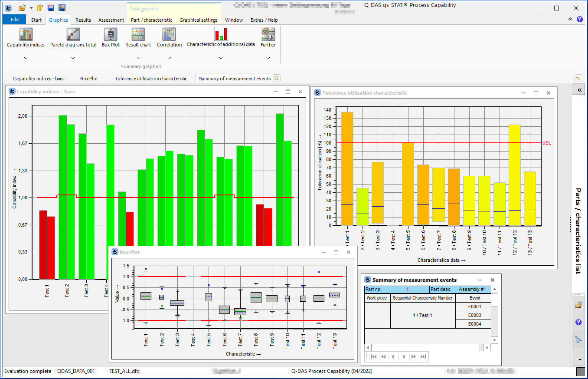Click the Test 13 box in the Box Plot
The image size is (588, 379).
tap(334, 295)
